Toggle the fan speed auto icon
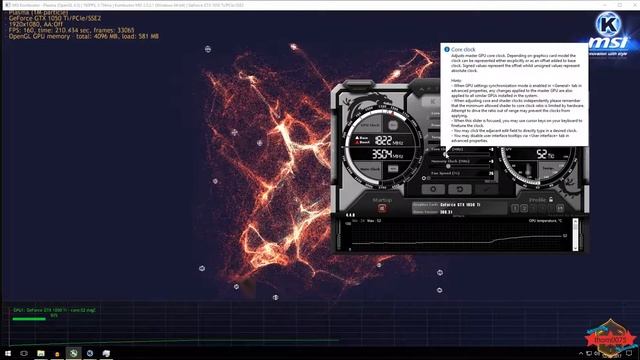The image size is (640, 360). [x=424, y=178]
